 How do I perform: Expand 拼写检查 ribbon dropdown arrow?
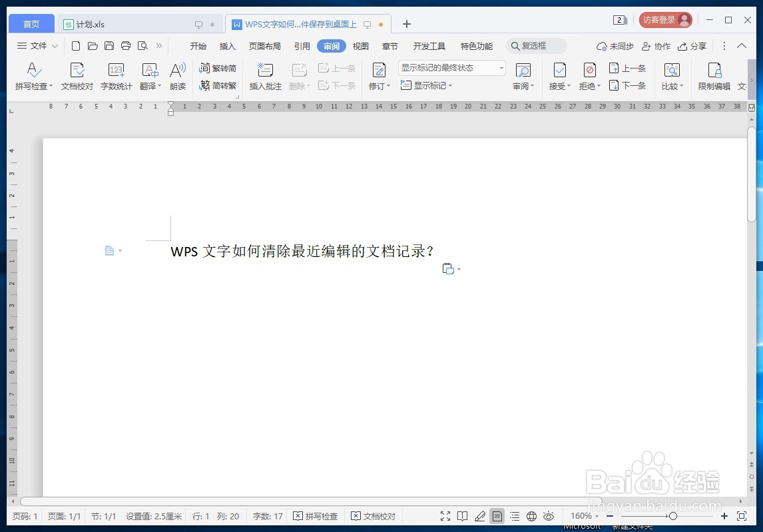coord(51,86)
